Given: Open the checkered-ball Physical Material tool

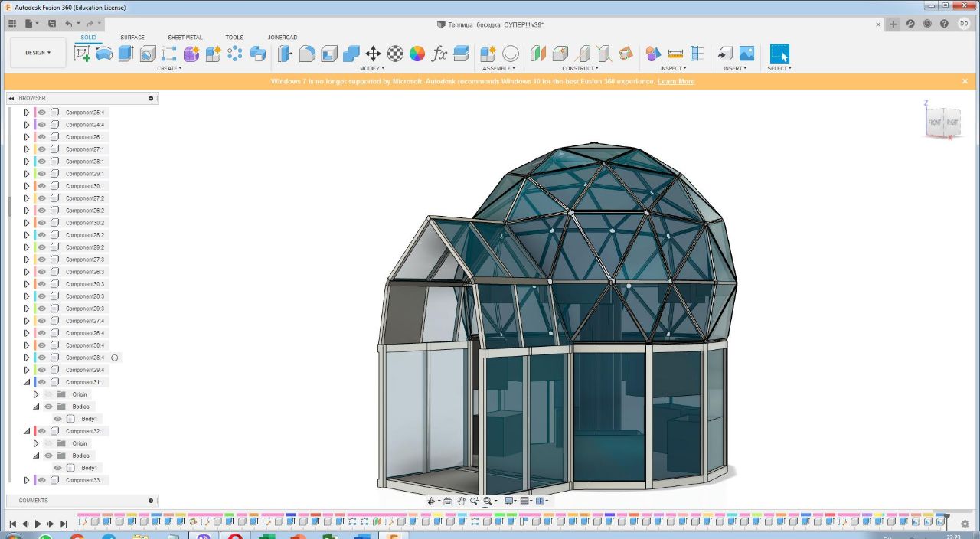Looking at the screenshot, I should pyautogui.click(x=395, y=54).
